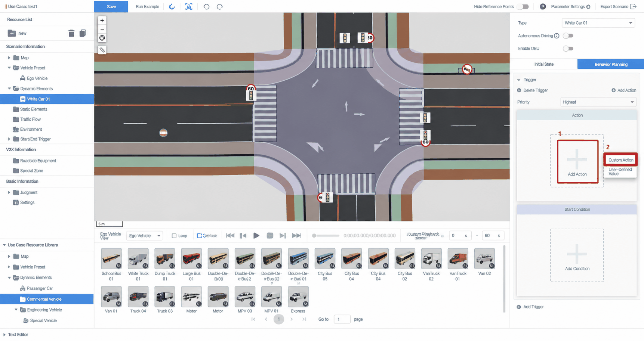Expand Text Editor panel
Viewport: 644px width, 341px height.
(x=4, y=335)
